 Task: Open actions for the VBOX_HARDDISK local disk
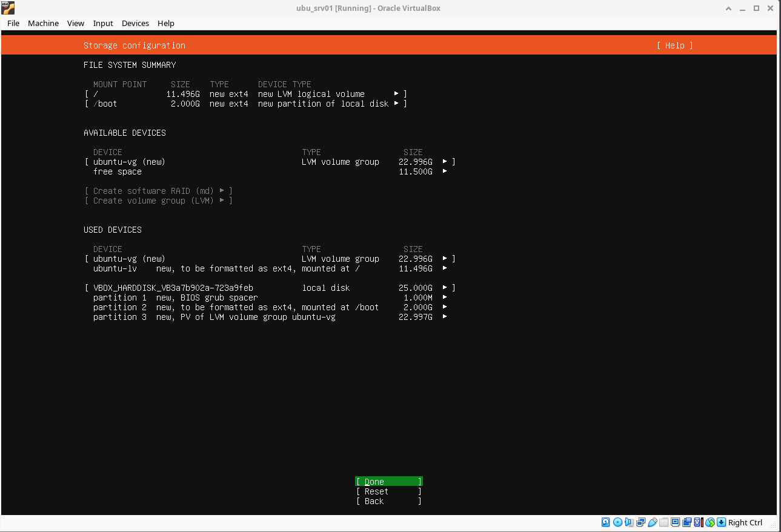click(445, 288)
